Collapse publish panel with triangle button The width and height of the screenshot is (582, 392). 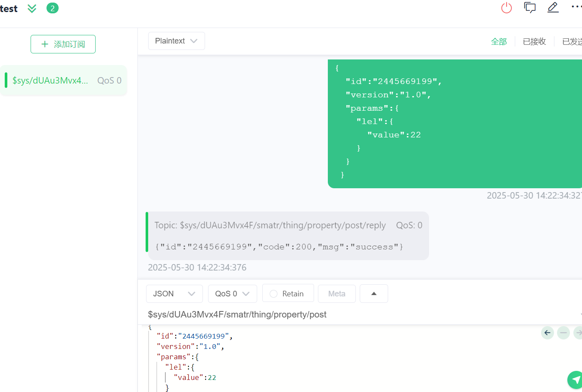(374, 294)
